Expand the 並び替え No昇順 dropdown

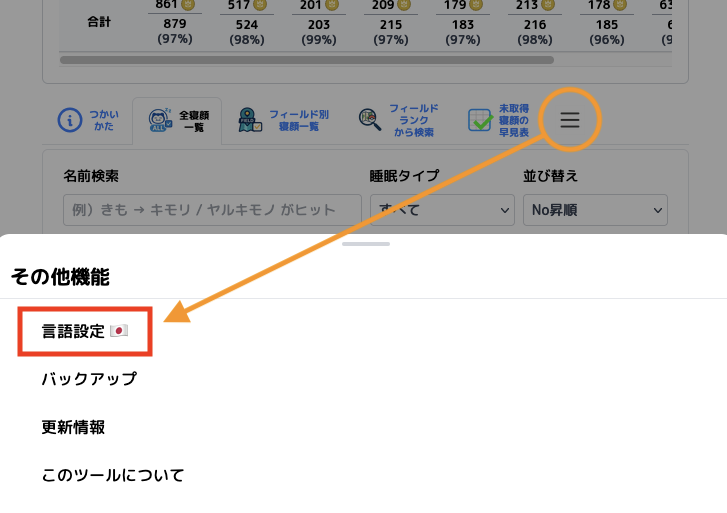coord(595,210)
